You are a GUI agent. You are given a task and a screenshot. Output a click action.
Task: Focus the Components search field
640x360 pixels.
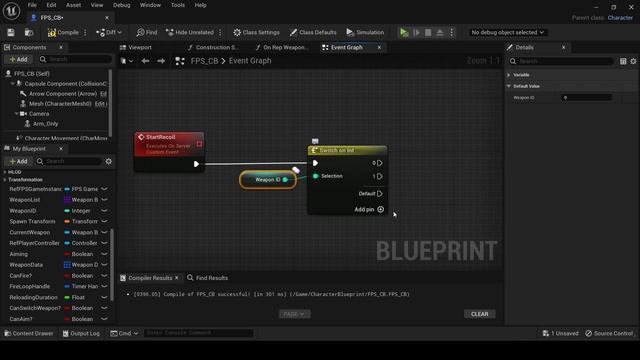(x=76, y=59)
